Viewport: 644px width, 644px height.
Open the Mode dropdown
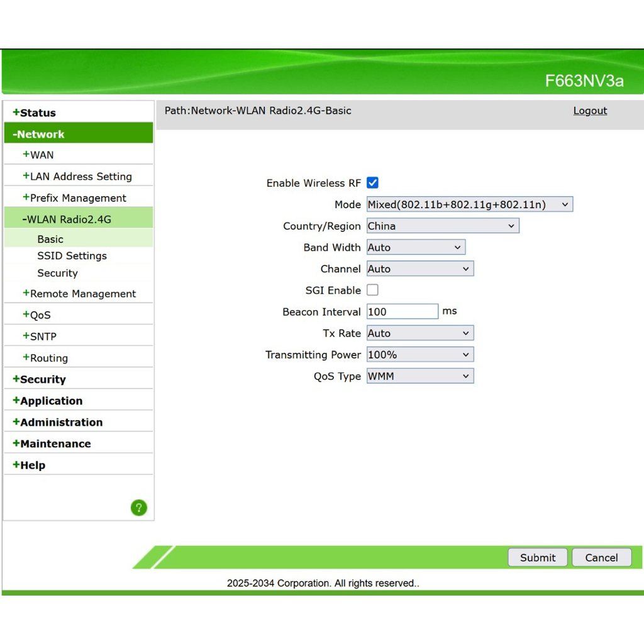click(x=469, y=204)
